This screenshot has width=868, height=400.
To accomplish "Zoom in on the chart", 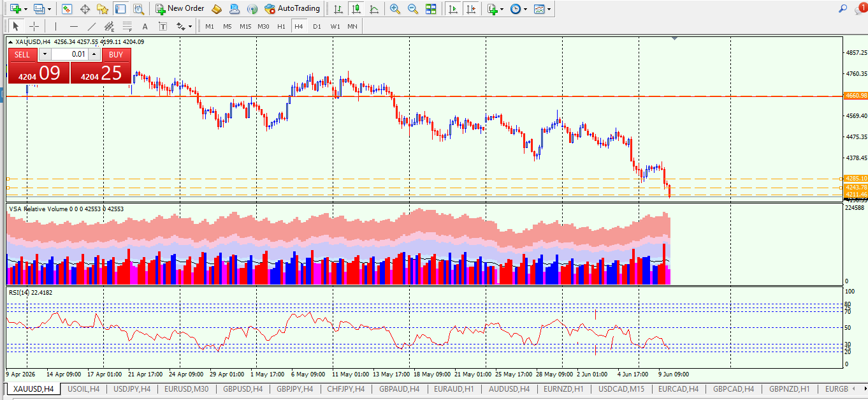I will click(x=395, y=9).
